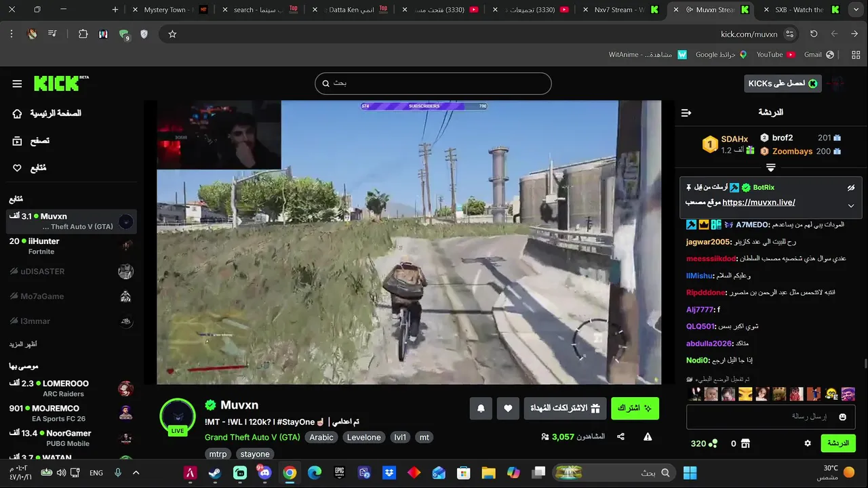The width and height of the screenshot is (868, 488).
Task: Open the chat shop icon
Action: (x=745, y=443)
